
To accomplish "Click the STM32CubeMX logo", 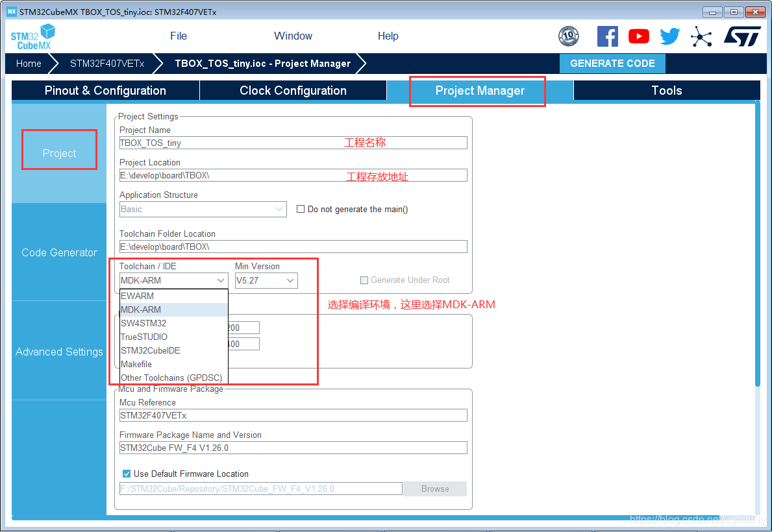I will tap(32, 37).
